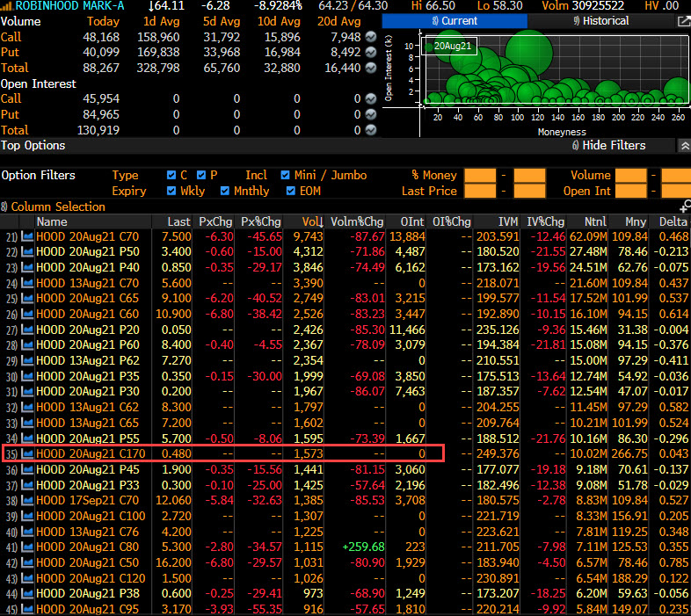This screenshot has width=691, height=616.
Task: Click the OInt column header
Action: click(x=412, y=221)
